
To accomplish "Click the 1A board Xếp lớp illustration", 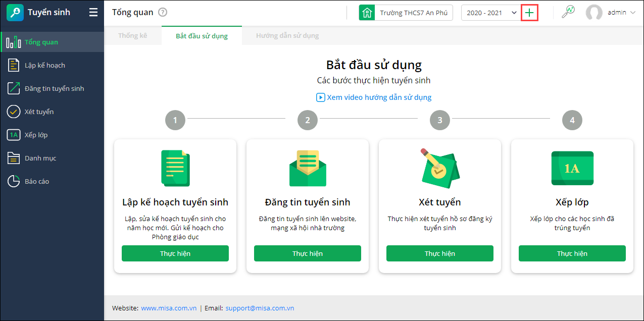I will (x=572, y=168).
